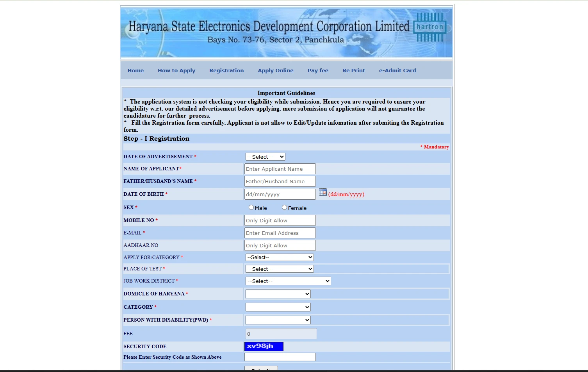Open the e-Admit Card menu item
The height and width of the screenshot is (372, 588).
[x=397, y=70]
